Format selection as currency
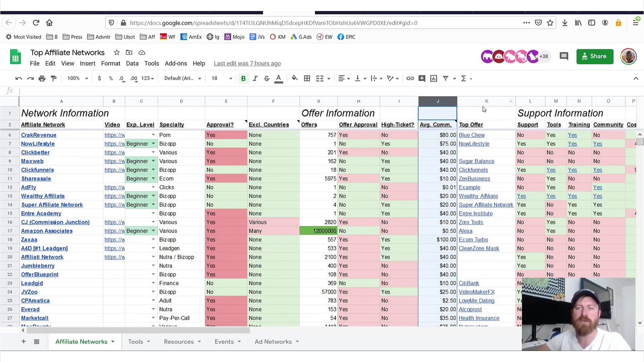The image size is (644, 362). (99, 78)
